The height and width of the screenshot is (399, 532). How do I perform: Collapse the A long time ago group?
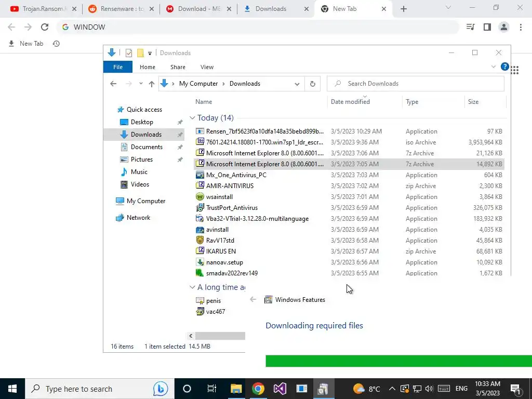click(x=192, y=287)
